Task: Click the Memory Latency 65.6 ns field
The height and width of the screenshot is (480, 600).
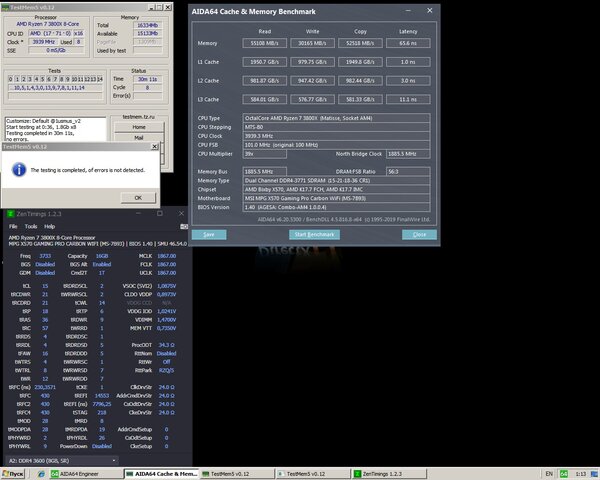Action: tap(408, 43)
